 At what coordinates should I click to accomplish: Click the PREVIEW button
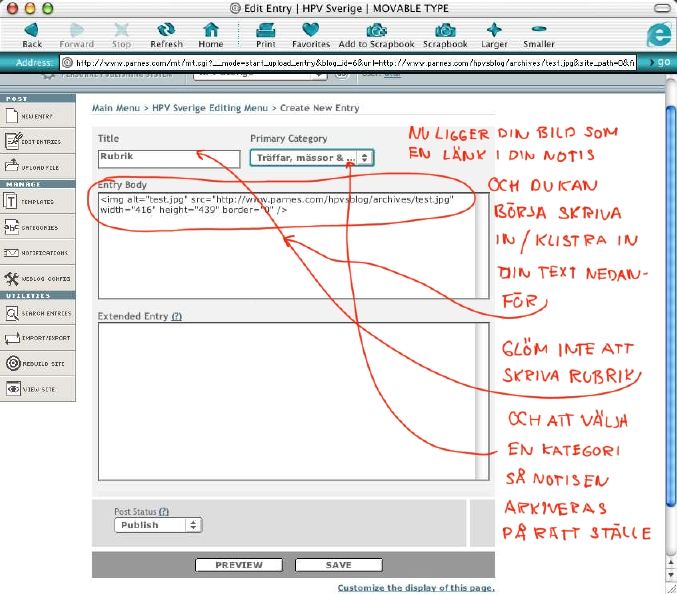point(239,565)
